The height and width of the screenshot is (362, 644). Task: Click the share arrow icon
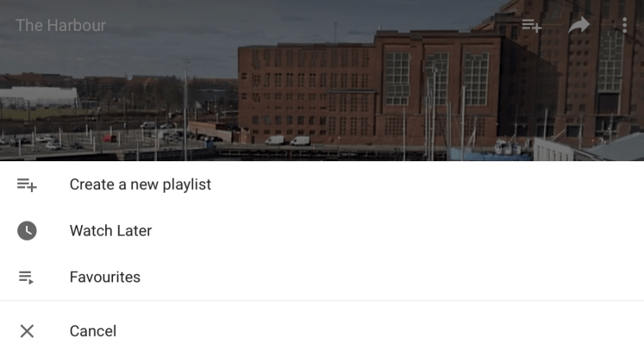pyautogui.click(x=578, y=26)
